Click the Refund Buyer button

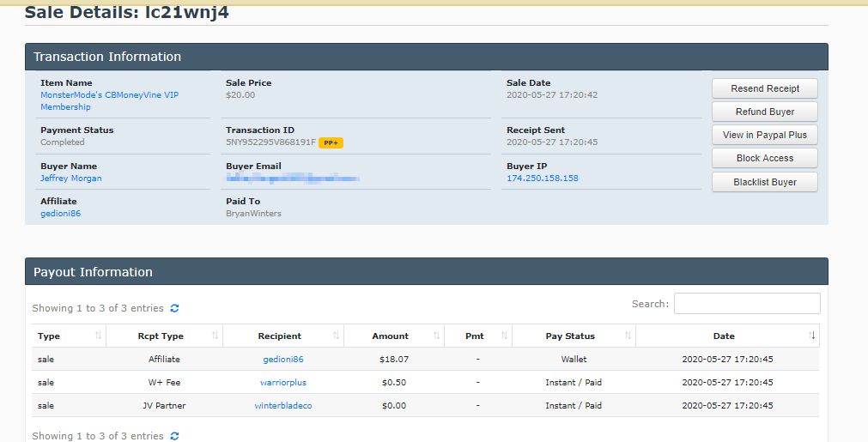pyautogui.click(x=764, y=112)
